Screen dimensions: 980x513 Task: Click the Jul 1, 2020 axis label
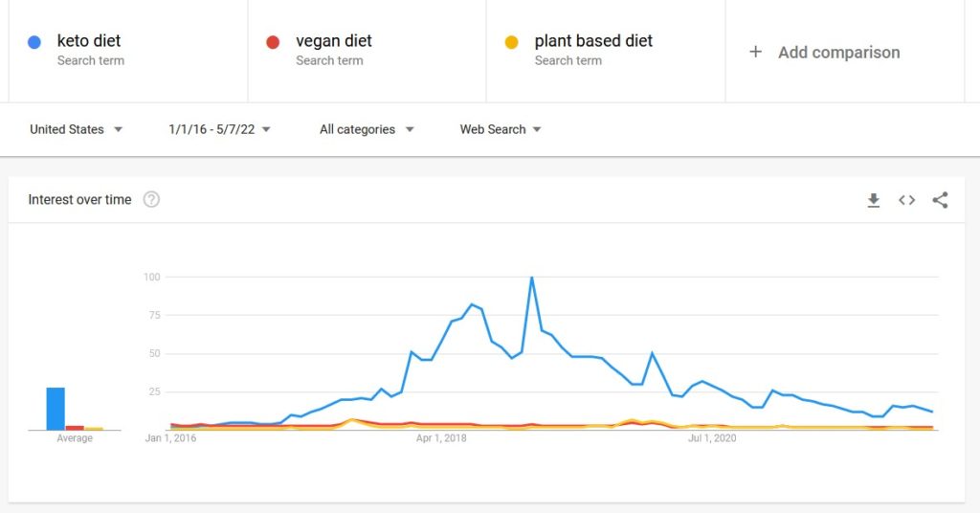pos(712,438)
